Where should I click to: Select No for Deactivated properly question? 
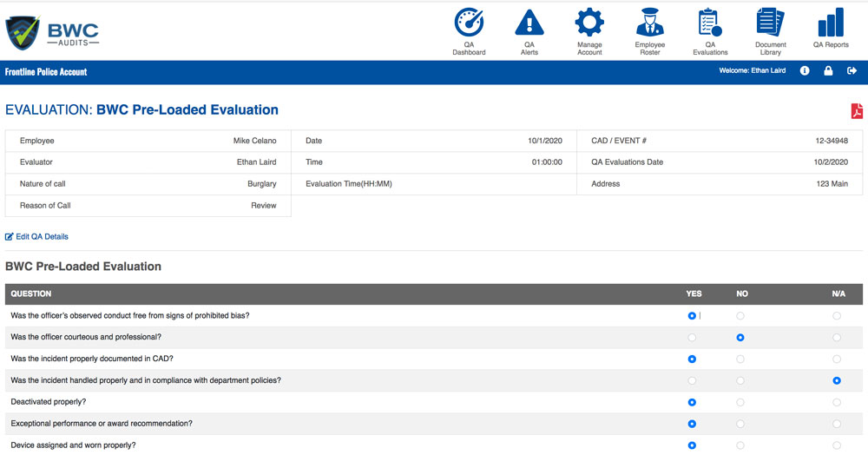(x=740, y=402)
